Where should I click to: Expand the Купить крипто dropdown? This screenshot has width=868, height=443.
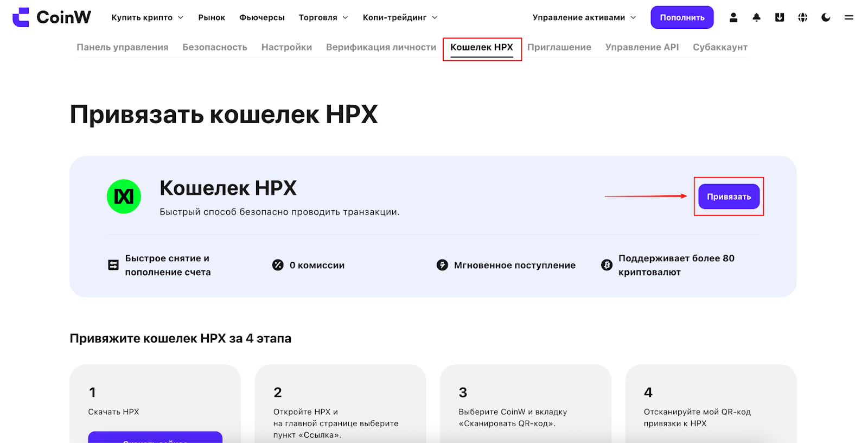[x=148, y=17]
